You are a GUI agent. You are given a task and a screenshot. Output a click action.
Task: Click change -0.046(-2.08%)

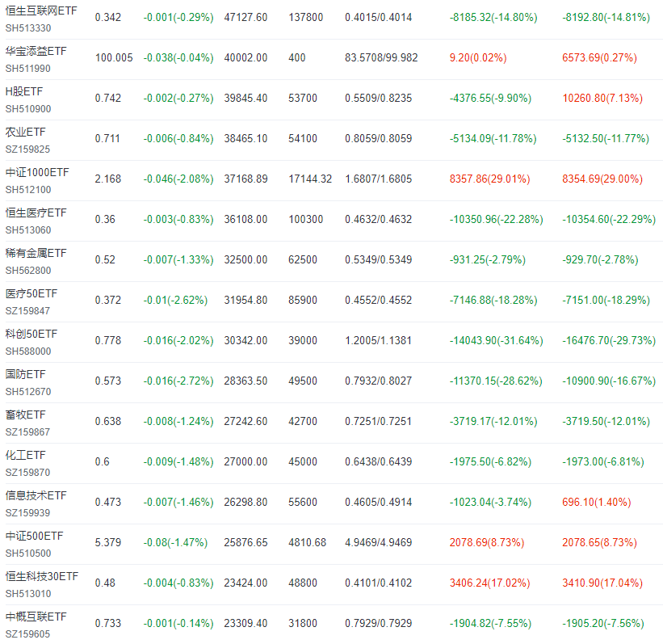(178, 179)
